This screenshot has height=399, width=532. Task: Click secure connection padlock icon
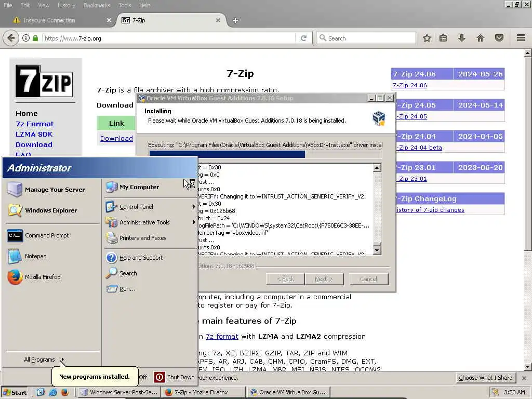coord(35,38)
